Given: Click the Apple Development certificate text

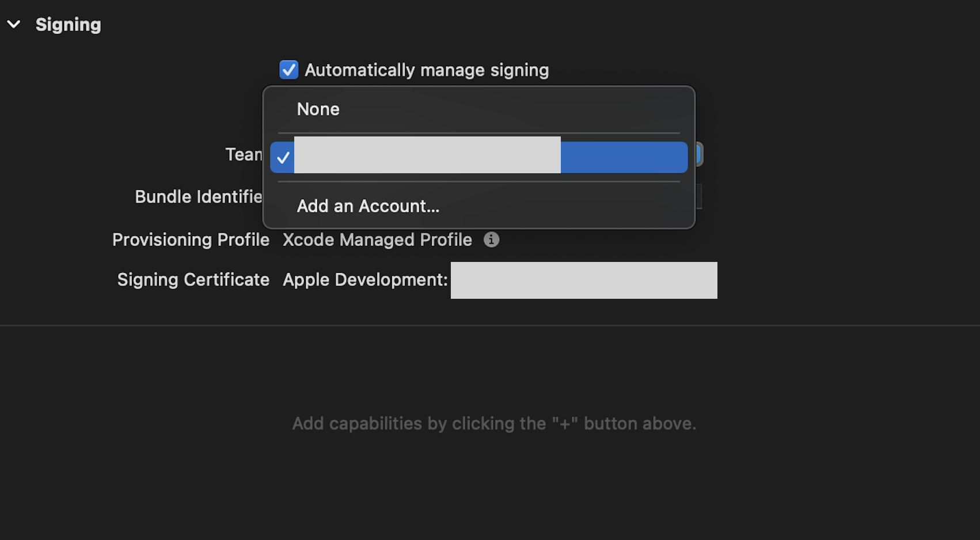Looking at the screenshot, I should (x=365, y=280).
